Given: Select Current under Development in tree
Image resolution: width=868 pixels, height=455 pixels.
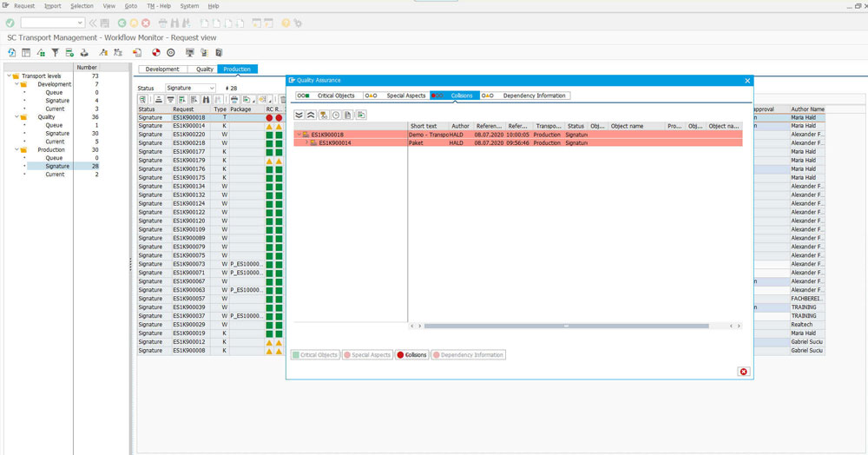Looking at the screenshot, I should click(55, 109).
